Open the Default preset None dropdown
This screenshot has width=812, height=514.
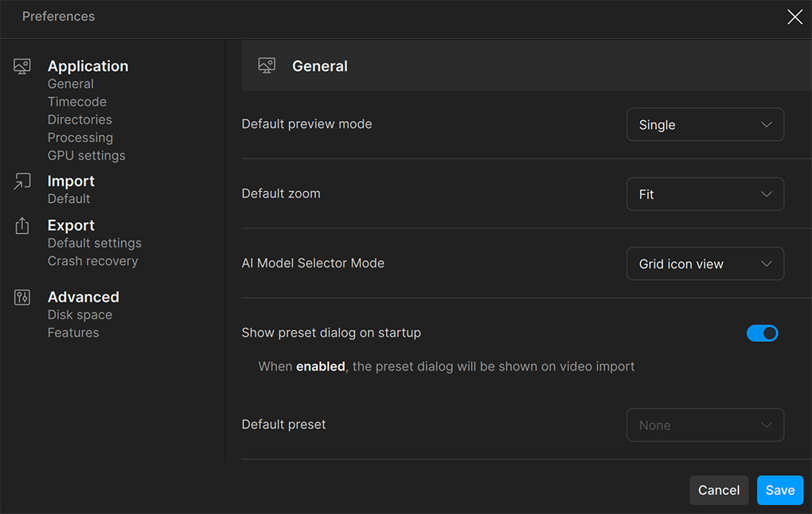point(705,425)
